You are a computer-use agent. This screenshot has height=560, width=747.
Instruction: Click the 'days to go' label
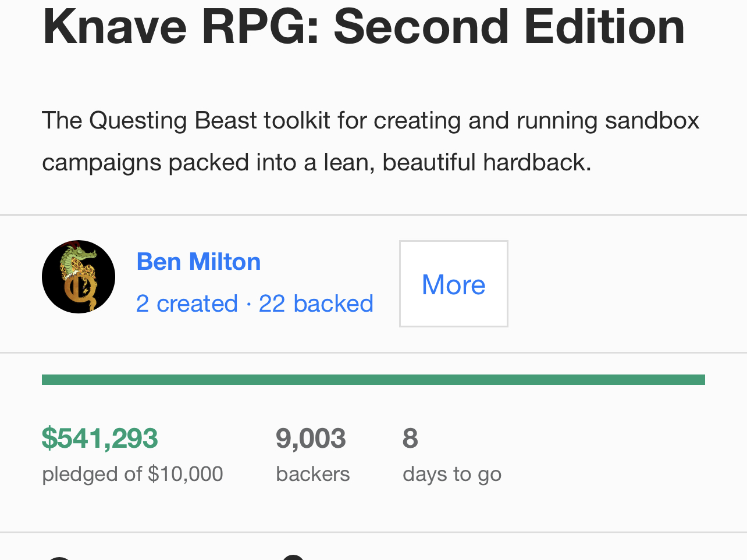click(x=452, y=474)
